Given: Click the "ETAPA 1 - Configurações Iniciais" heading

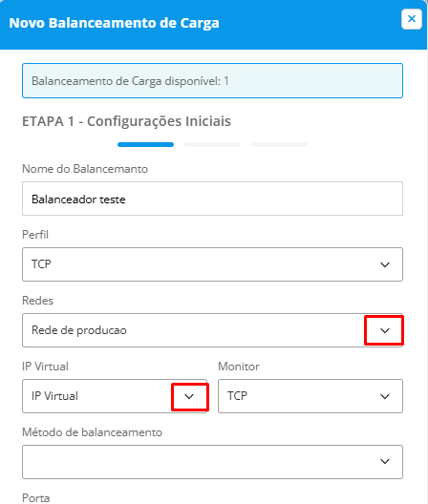Looking at the screenshot, I should click(x=126, y=121).
